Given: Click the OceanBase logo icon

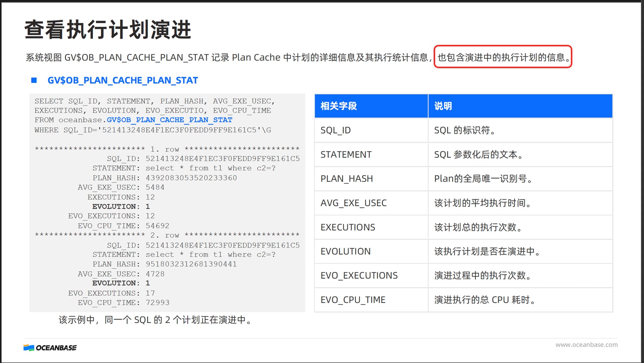Looking at the screenshot, I should point(29,348).
